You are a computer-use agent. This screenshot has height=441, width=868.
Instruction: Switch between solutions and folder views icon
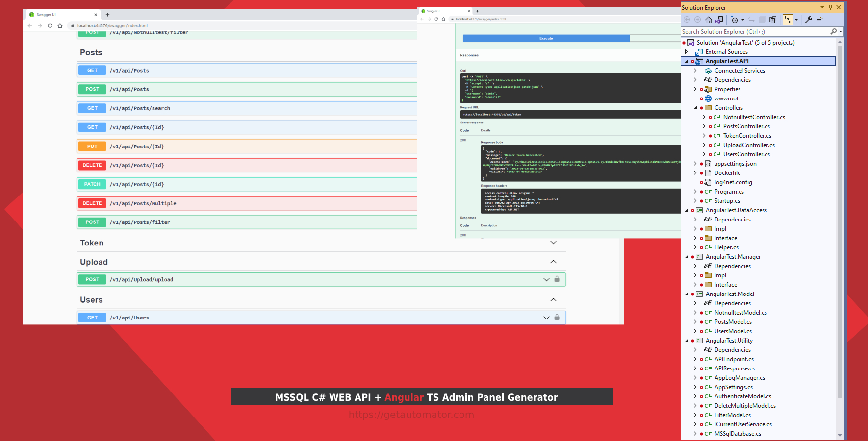719,20
